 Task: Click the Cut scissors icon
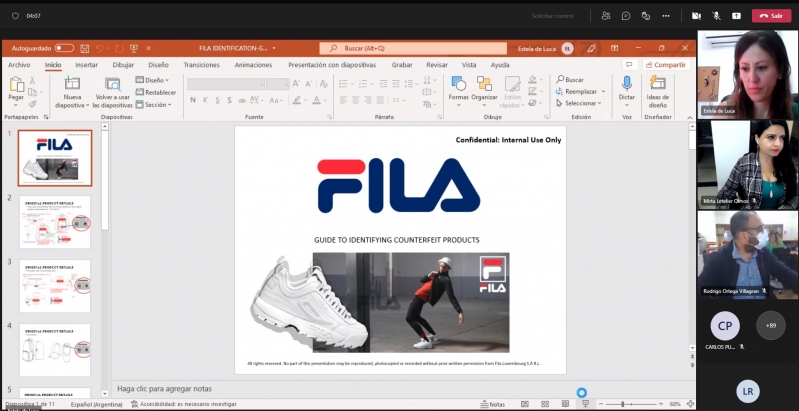click(32, 80)
